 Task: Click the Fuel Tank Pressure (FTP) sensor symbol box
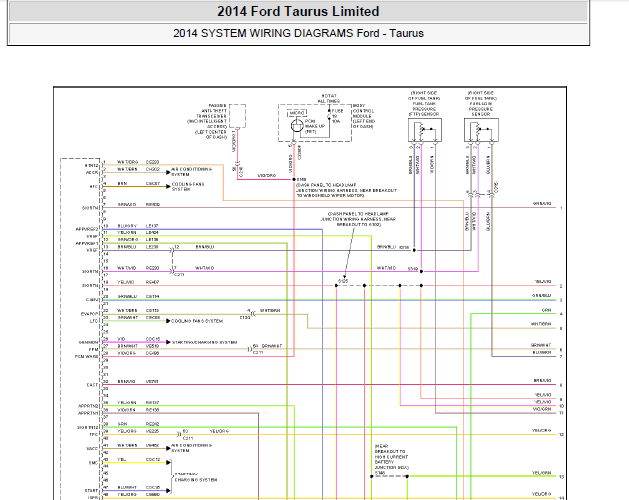pos(425,130)
